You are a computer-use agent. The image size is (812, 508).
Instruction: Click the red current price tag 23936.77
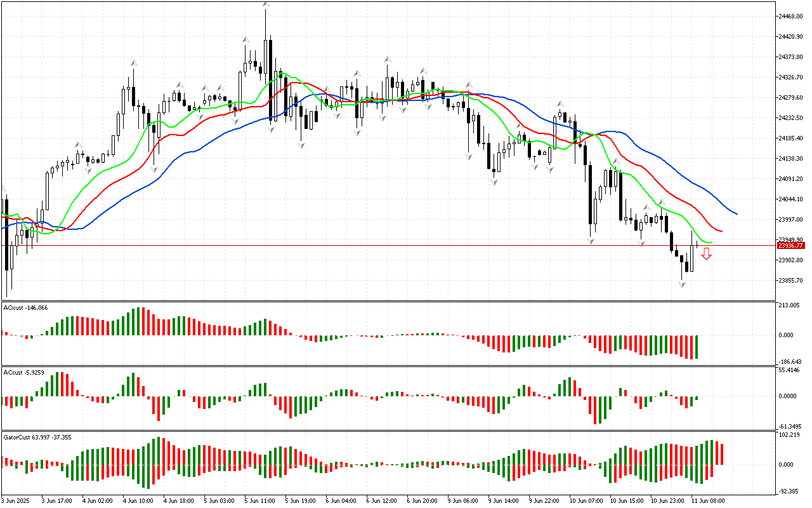[791, 246]
